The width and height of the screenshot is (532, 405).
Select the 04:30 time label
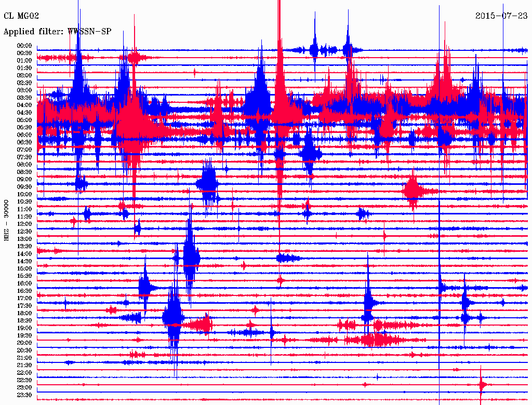click(x=24, y=112)
